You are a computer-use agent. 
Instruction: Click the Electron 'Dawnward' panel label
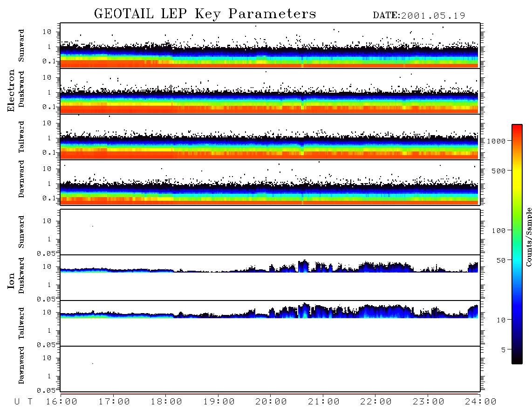(x=21, y=179)
